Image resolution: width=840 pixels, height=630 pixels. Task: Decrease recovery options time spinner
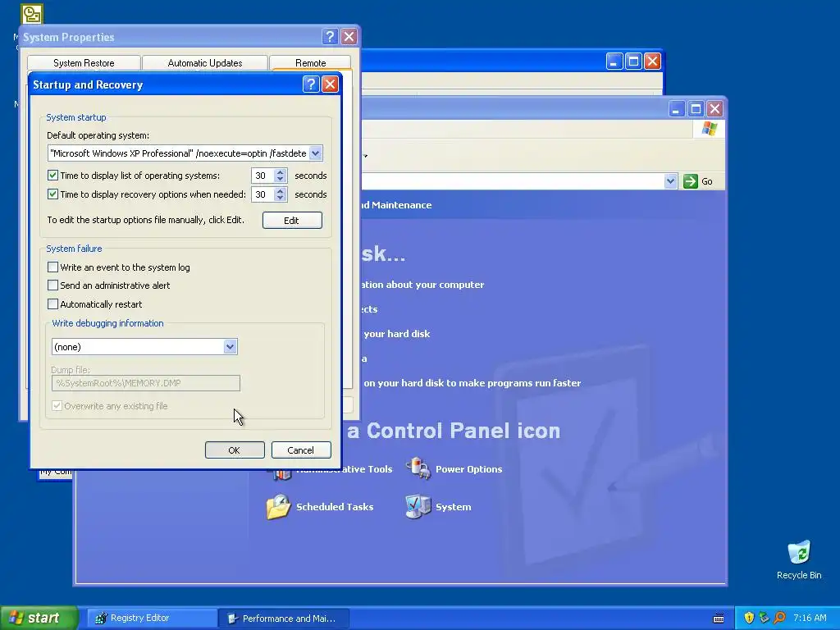point(281,198)
